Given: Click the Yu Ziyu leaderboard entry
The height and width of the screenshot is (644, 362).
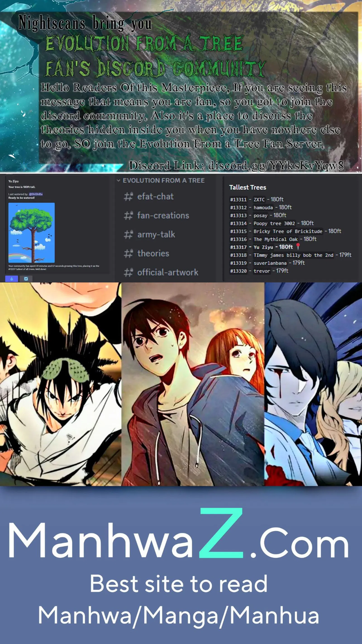Looking at the screenshot, I should (263, 247).
